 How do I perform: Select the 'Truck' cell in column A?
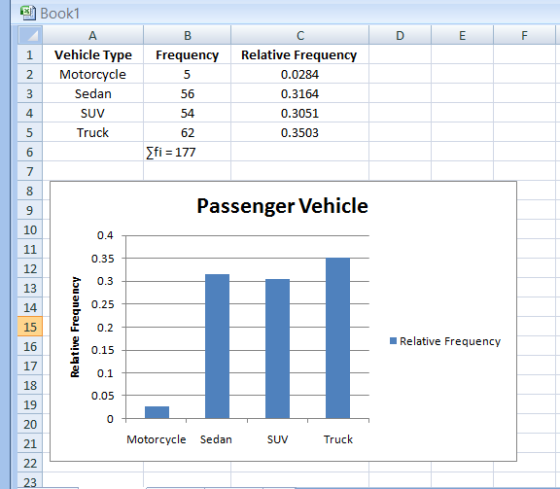click(93, 133)
